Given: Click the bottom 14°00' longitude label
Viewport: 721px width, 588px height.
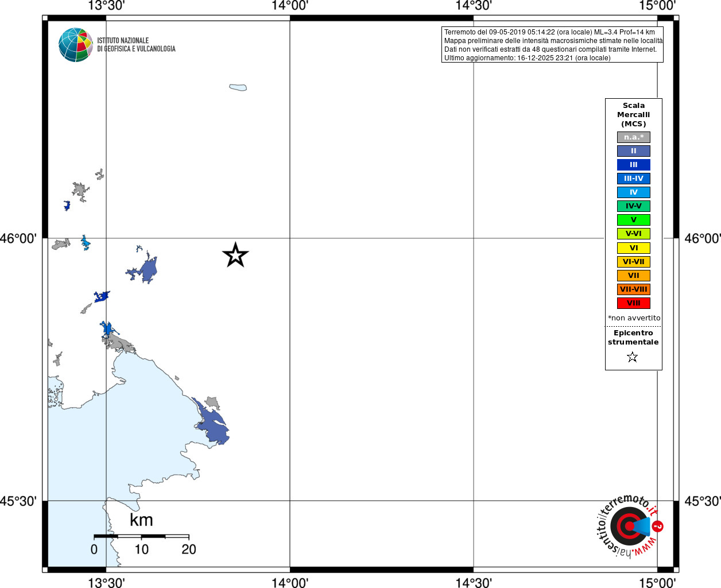Looking at the screenshot, I should coord(290,583).
